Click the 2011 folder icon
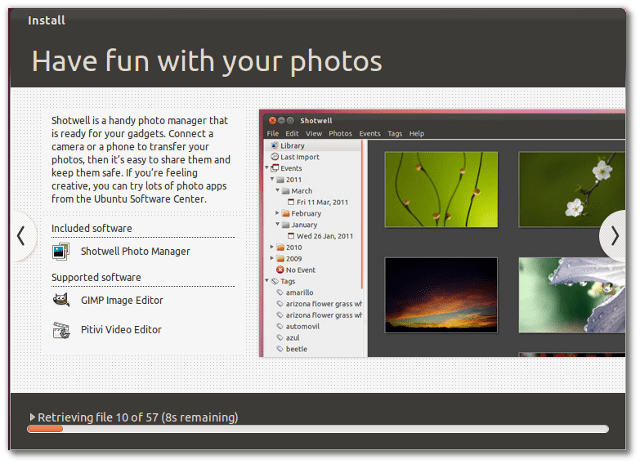Viewport: 640px width, 464px height. tap(280, 180)
